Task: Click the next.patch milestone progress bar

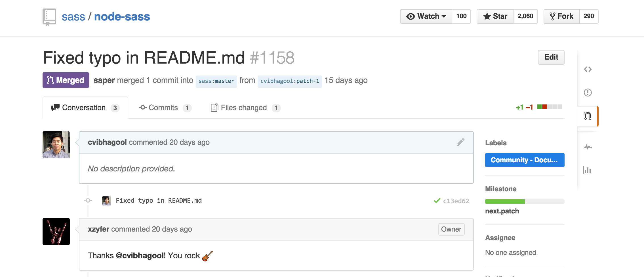Action: (525, 202)
